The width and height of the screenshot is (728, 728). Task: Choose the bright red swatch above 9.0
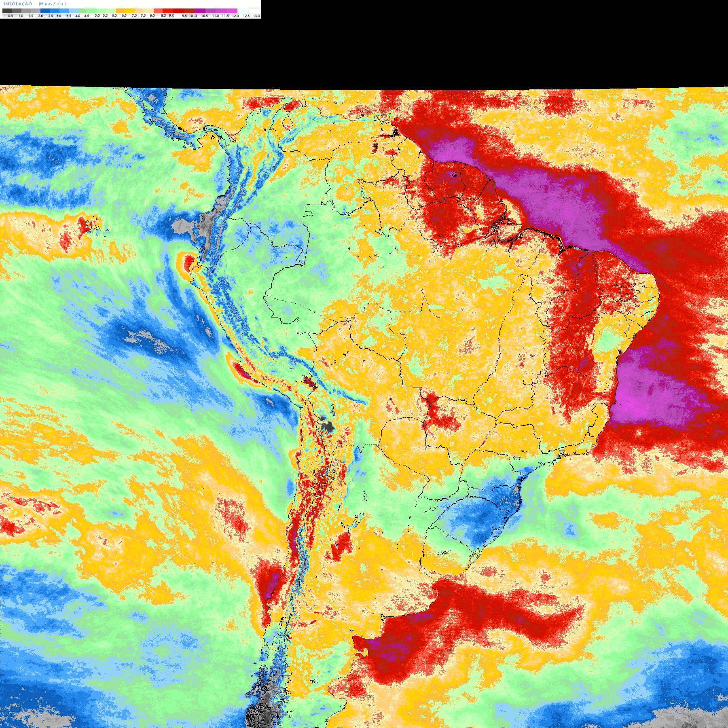[168, 11]
